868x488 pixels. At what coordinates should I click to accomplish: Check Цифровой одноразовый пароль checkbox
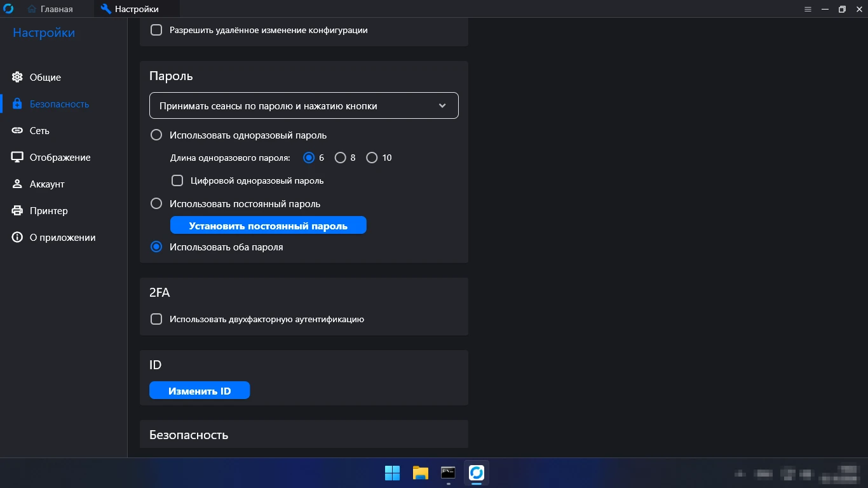point(177,180)
